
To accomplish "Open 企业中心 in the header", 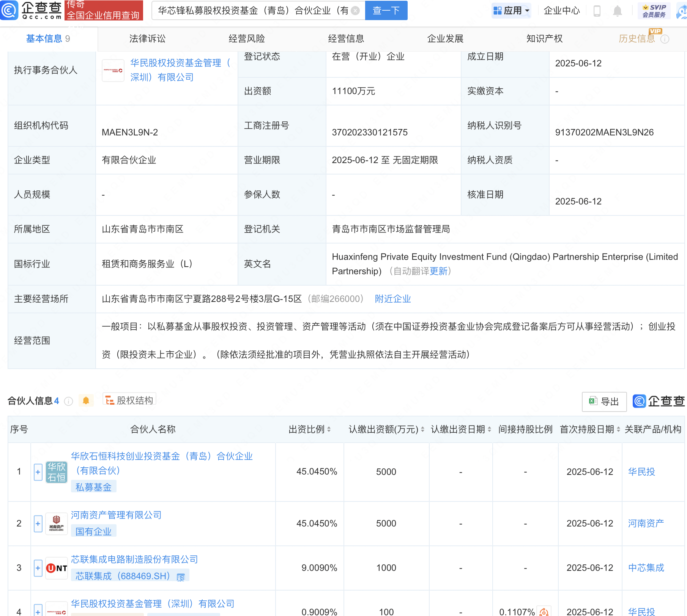I will coord(562,11).
